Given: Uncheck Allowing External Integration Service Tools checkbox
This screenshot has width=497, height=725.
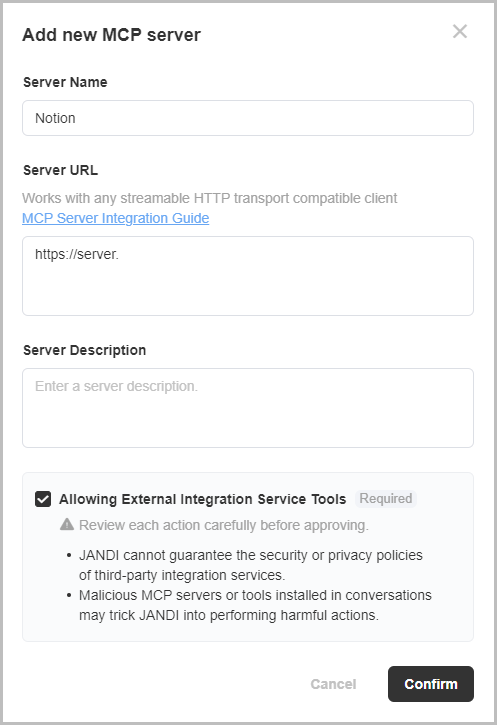Looking at the screenshot, I should [x=43, y=499].
